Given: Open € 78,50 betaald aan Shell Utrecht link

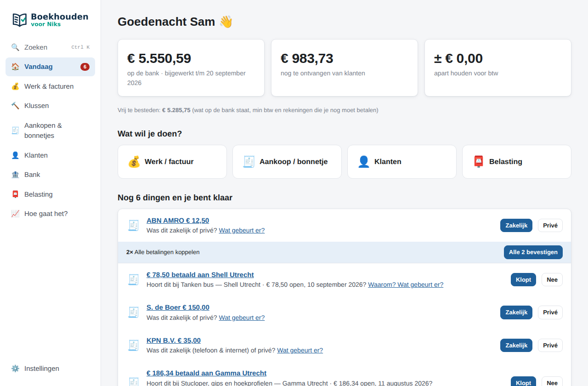Looking at the screenshot, I should click(x=200, y=275).
